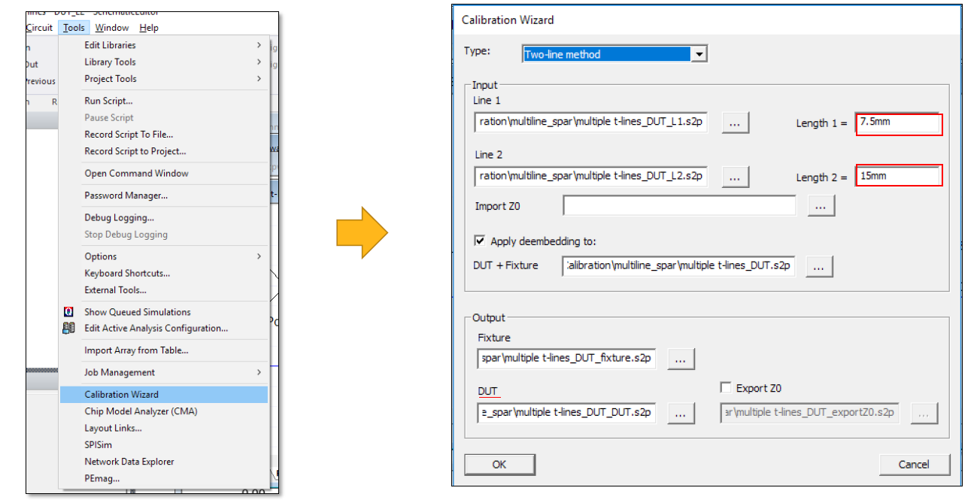The width and height of the screenshot is (980, 500).
Task: Select Calibration Wizard from Tools menu
Action: (122, 394)
